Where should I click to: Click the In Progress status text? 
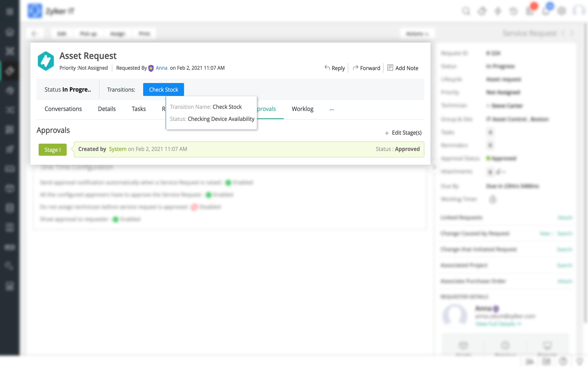[x=76, y=90]
